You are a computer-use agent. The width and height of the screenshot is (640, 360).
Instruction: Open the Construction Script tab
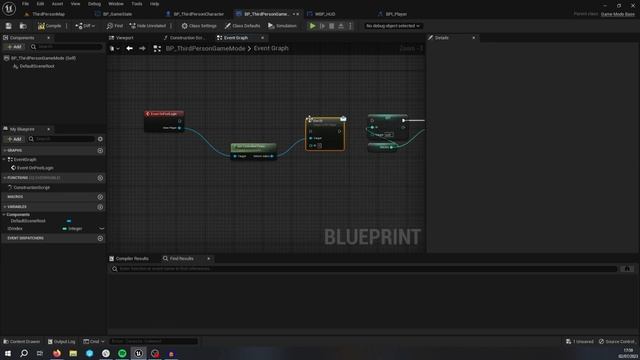point(187,38)
